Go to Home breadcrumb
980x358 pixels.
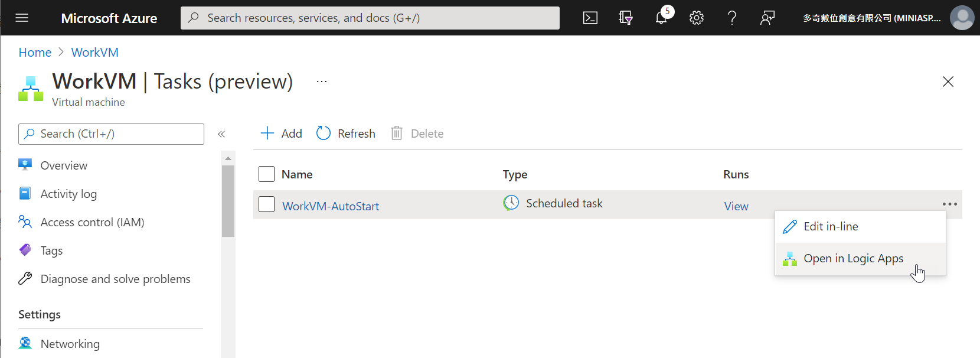click(35, 53)
